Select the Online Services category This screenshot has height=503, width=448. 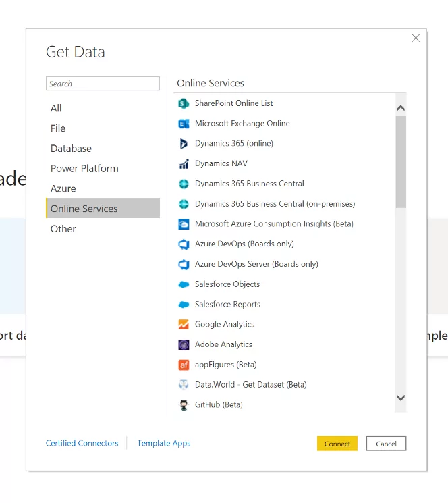click(x=103, y=208)
